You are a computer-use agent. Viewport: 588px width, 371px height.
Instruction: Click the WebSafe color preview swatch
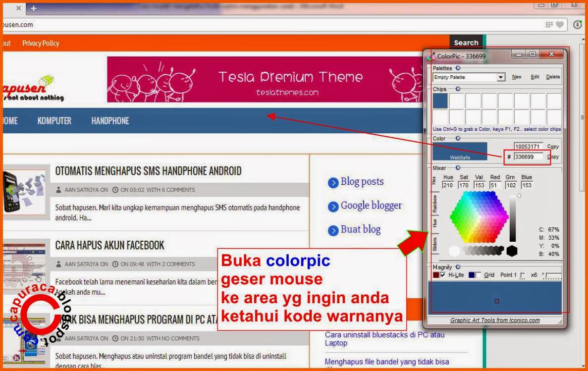pos(460,151)
